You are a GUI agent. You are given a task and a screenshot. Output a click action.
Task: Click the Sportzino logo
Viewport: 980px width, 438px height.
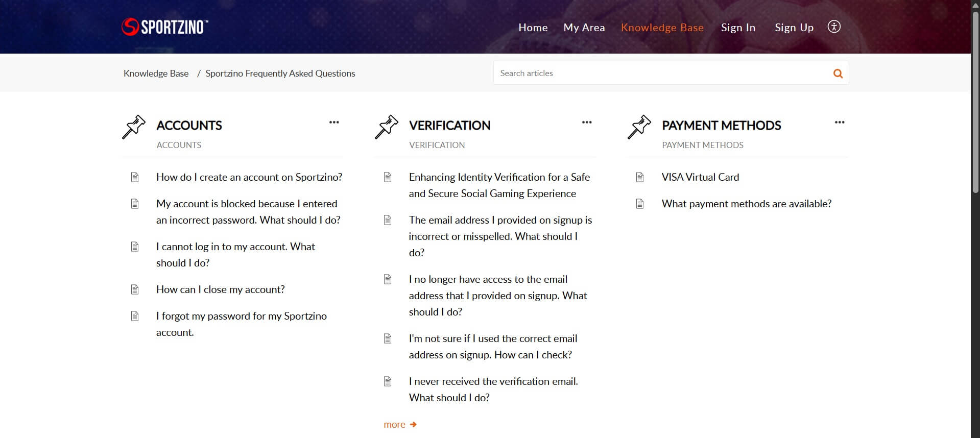coord(165,27)
